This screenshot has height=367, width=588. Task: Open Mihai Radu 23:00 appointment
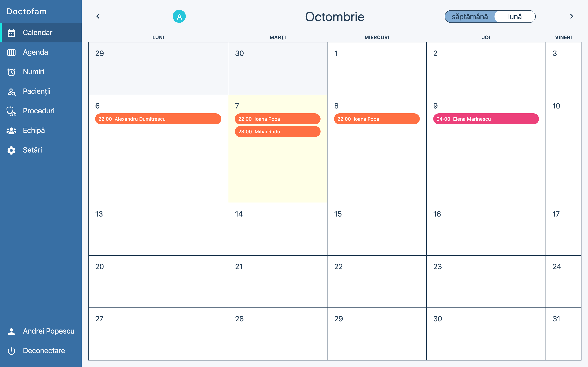pos(277,132)
